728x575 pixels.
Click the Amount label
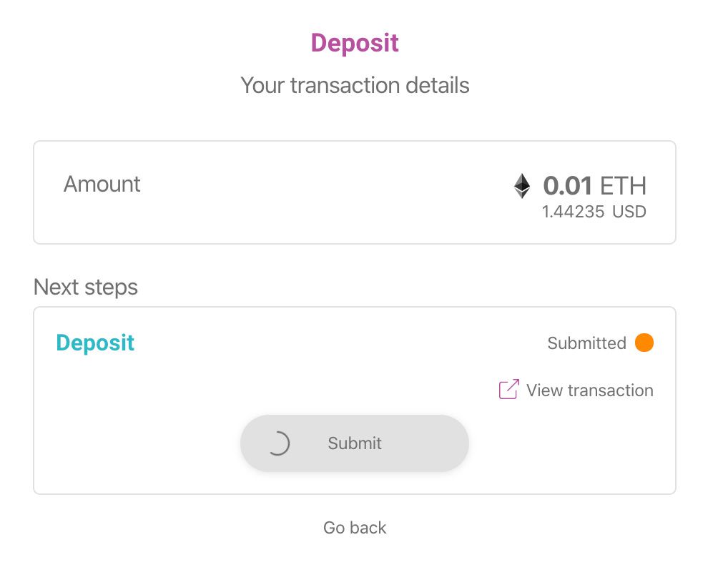coord(102,185)
